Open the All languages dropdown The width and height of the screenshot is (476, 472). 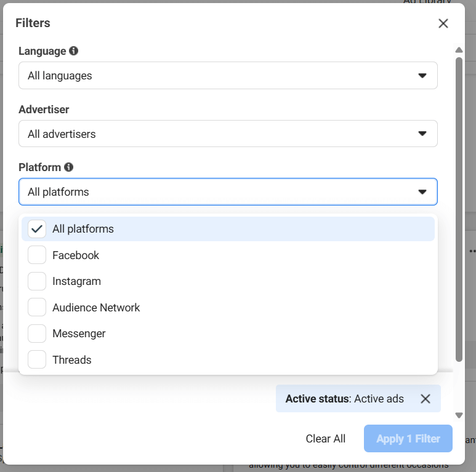tap(228, 76)
